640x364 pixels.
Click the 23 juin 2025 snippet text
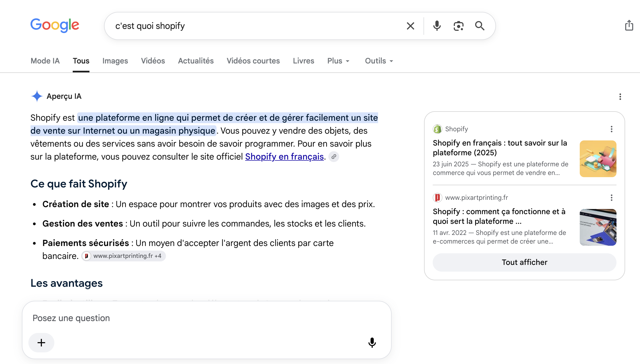click(501, 168)
